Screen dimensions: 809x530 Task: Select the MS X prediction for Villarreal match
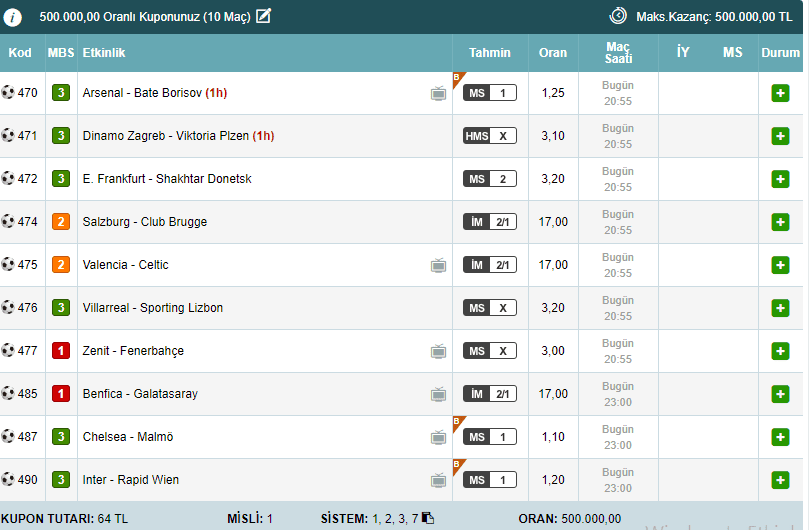coord(490,308)
